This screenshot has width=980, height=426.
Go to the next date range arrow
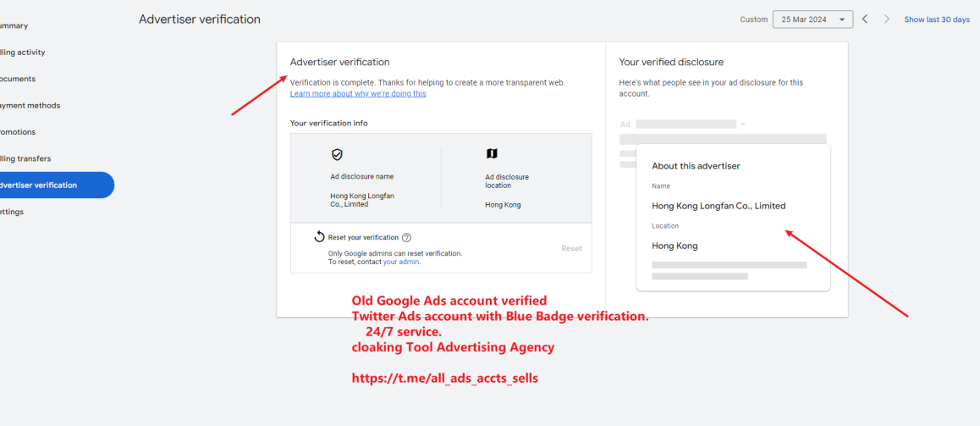coord(886,19)
